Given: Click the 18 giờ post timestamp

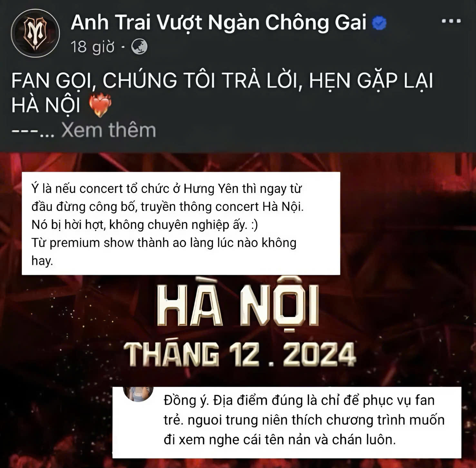Looking at the screenshot, I should 92,47.
